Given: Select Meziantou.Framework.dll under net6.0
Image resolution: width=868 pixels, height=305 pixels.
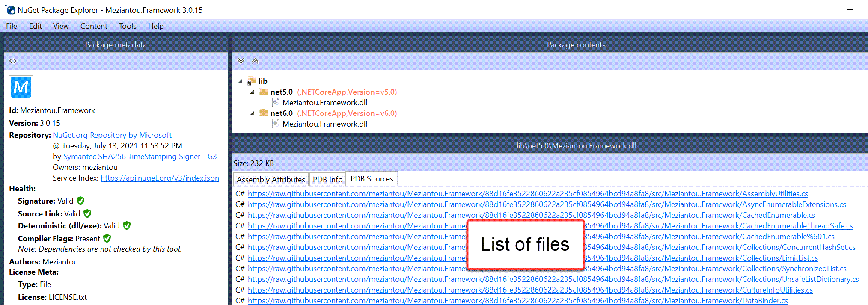Looking at the screenshot, I should [x=325, y=124].
